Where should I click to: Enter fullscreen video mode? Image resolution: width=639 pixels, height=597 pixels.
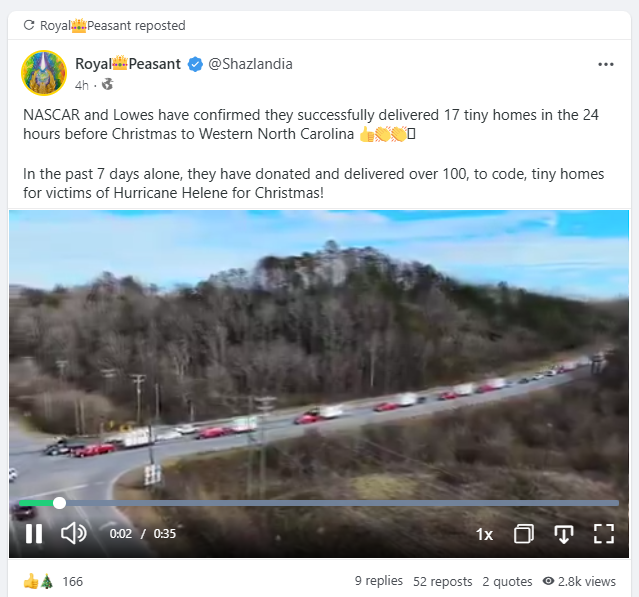click(604, 534)
